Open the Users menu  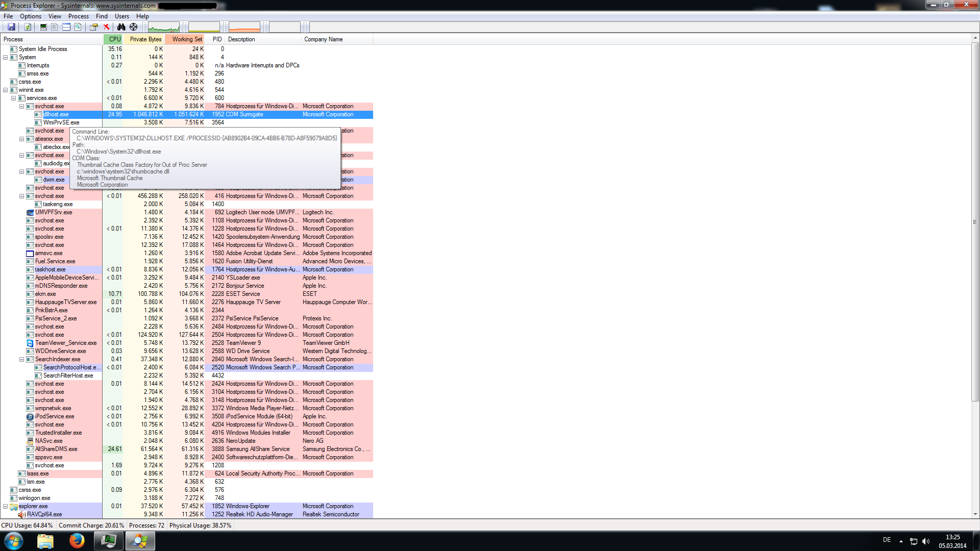coord(122,16)
